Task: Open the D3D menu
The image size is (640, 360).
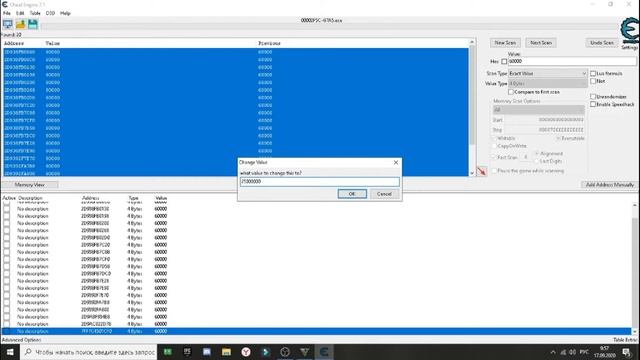Action: pos(50,13)
